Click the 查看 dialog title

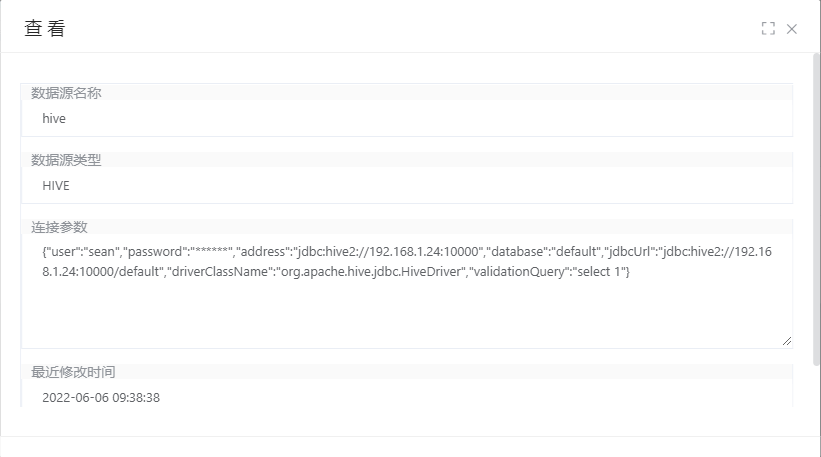pyautogui.click(x=45, y=29)
